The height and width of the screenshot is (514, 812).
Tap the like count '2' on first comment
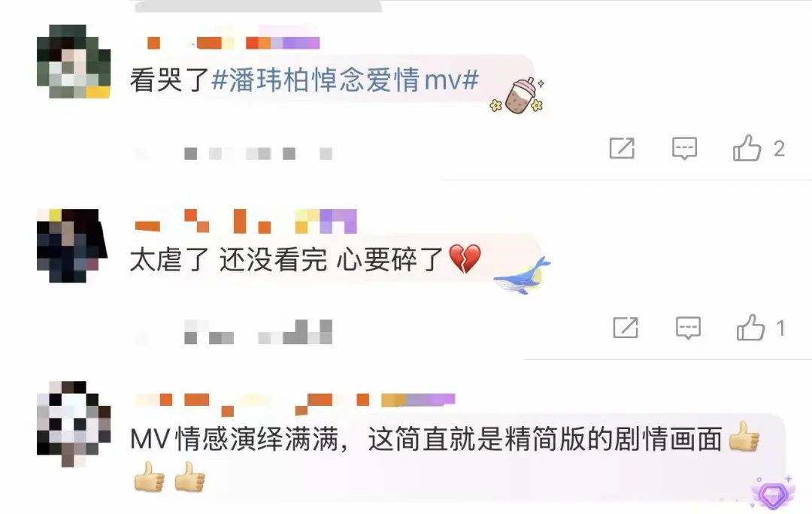pyautogui.click(x=779, y=149)
